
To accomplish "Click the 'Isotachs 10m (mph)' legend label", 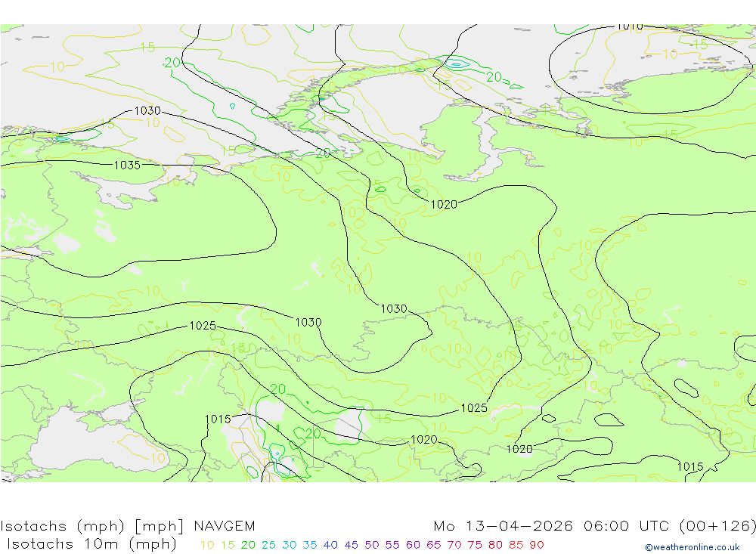I will click(91, 544).
